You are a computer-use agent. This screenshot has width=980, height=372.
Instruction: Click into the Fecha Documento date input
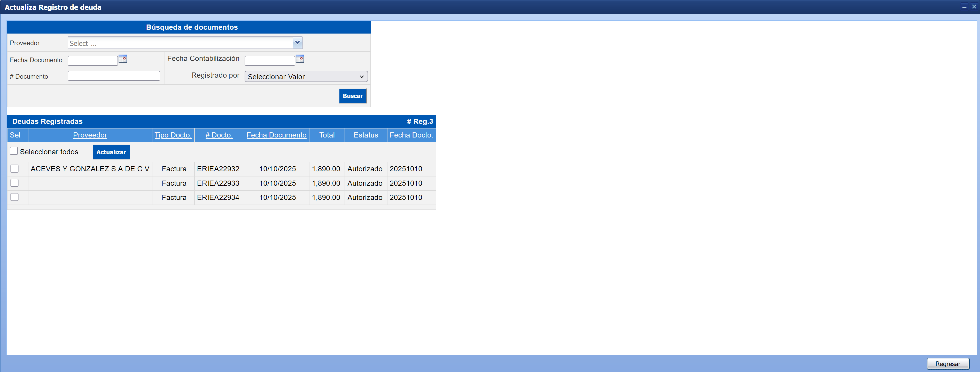(93, 60)
